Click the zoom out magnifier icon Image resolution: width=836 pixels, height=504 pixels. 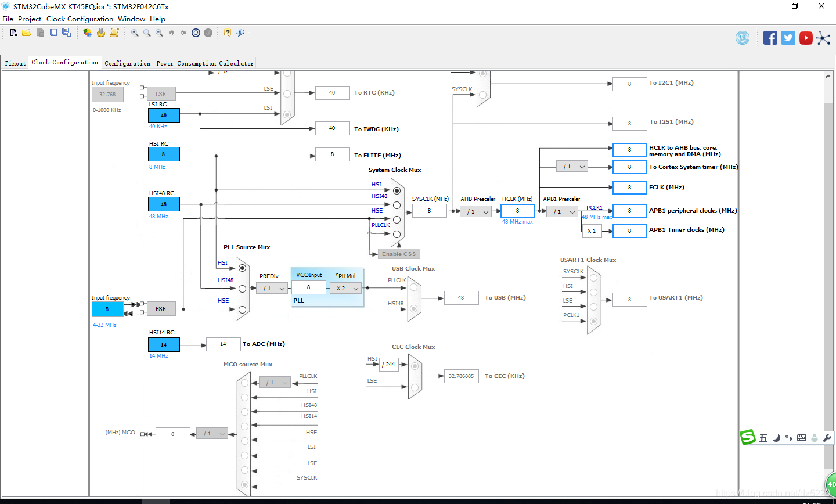(x=159, y=33)
